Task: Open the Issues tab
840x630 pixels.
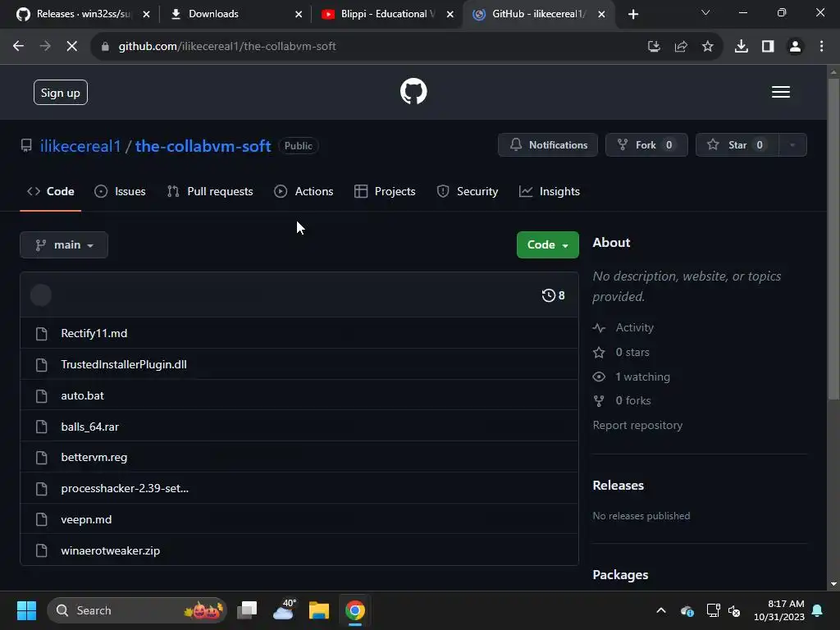Action: point(120,192)
